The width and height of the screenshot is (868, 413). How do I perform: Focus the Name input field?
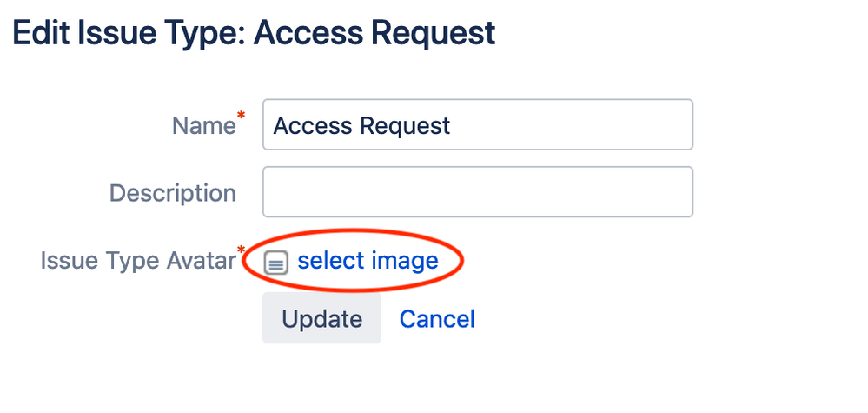tap(478, 124)
